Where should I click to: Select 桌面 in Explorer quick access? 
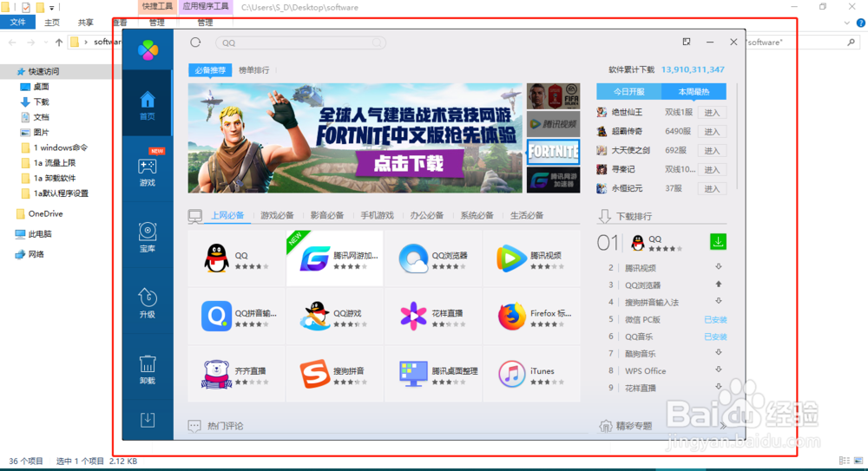coord(41,87)
